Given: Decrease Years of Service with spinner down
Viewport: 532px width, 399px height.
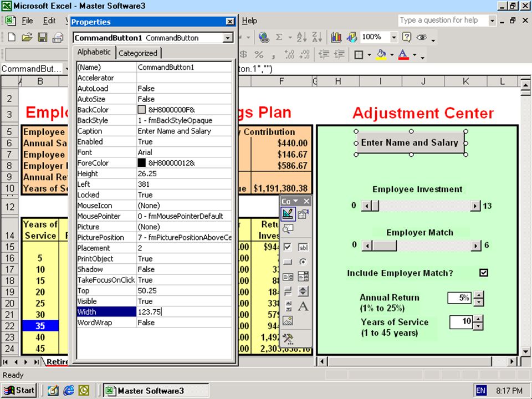Looking at the screenshot, I should tap(478, 326).
